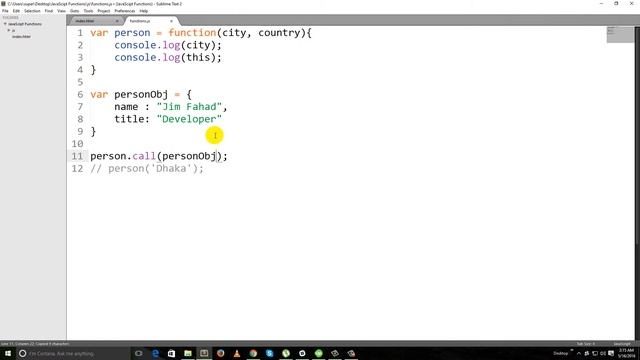Click line number 12 in the gutter
Screen dimensions: 640x360
[x=77, y=169]
